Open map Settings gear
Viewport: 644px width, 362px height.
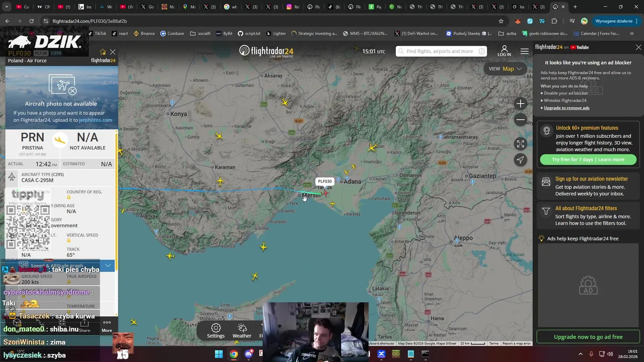216,331
